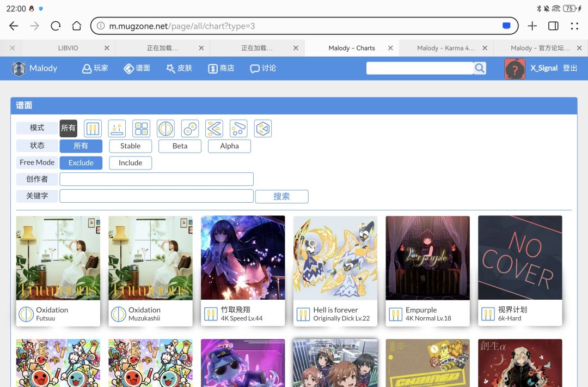The width and height of the screenshot is (588, 387).
Task: Select the Slide mode icon filter
Action: coord(215,129)
